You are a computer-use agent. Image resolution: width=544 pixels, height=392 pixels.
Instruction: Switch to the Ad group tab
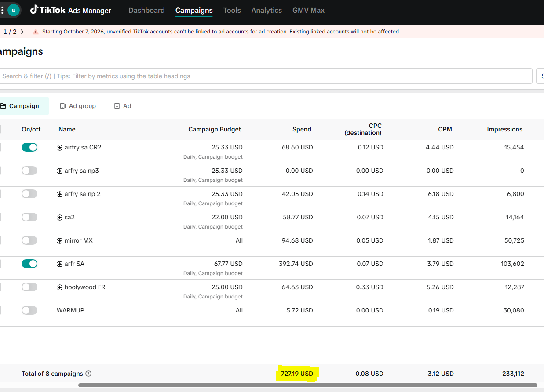[78, 106]
